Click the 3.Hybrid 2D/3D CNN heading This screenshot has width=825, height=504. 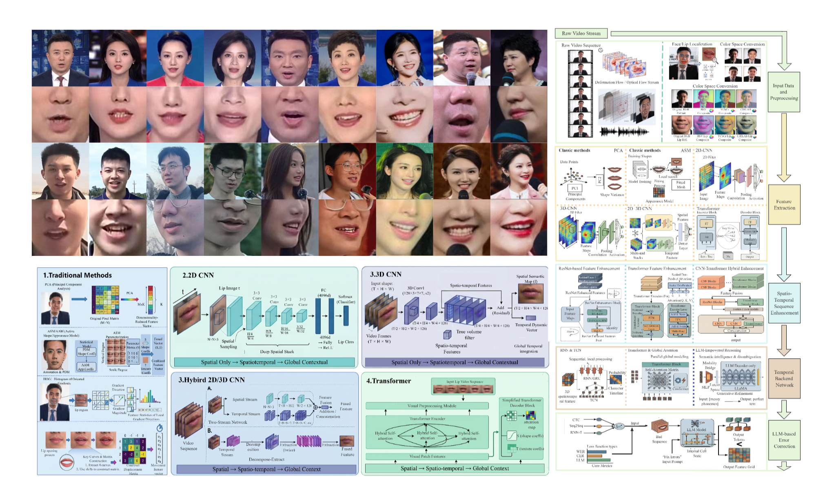click(211, 380)
